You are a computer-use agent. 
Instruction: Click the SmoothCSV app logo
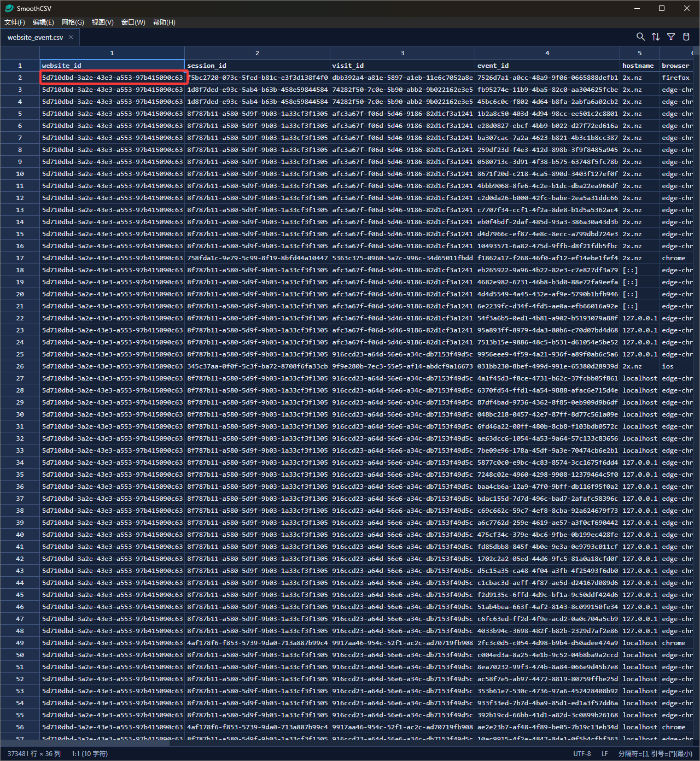[x=9, y=8]
